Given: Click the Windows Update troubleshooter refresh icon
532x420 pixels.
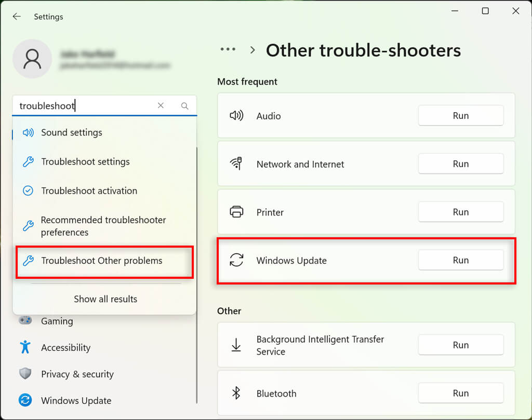Looking at the screenshot, I should [236, 260].
